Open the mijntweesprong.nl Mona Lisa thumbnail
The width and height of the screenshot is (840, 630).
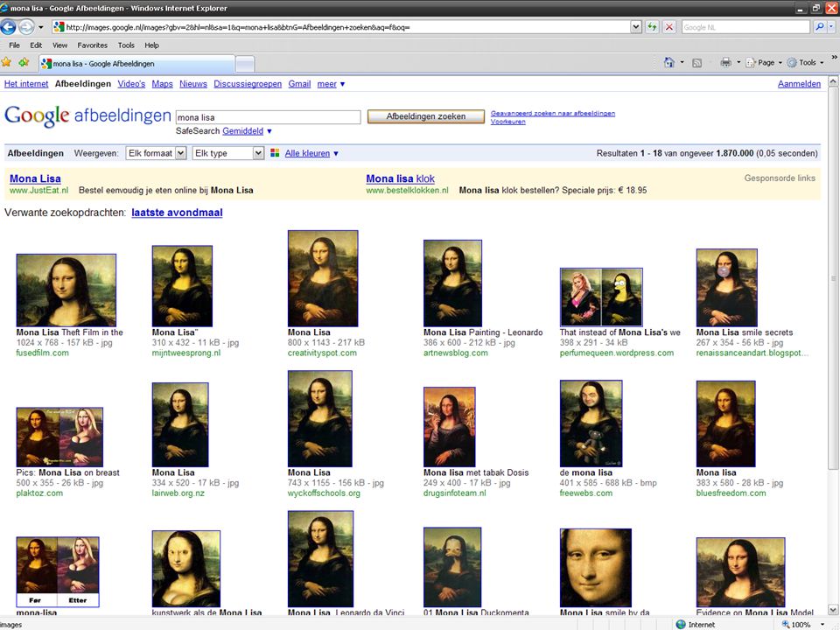182,286
